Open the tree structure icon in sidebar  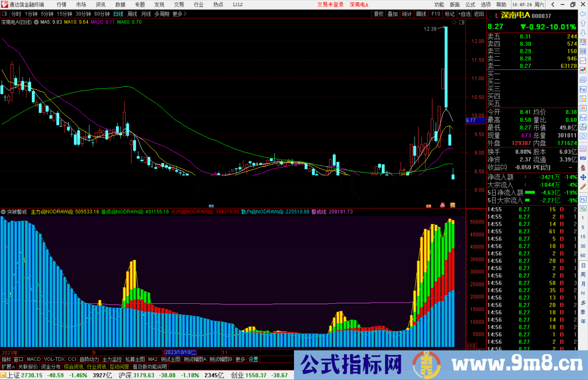(583, 99)
